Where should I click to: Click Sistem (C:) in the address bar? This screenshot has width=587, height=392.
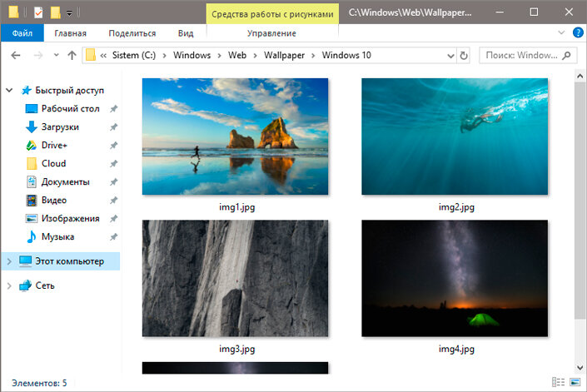[x=134, y=56]
